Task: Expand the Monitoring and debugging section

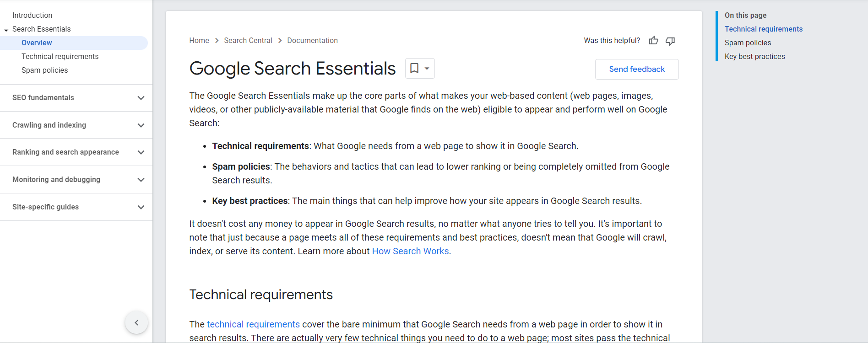Action: (x=141, y=180)
